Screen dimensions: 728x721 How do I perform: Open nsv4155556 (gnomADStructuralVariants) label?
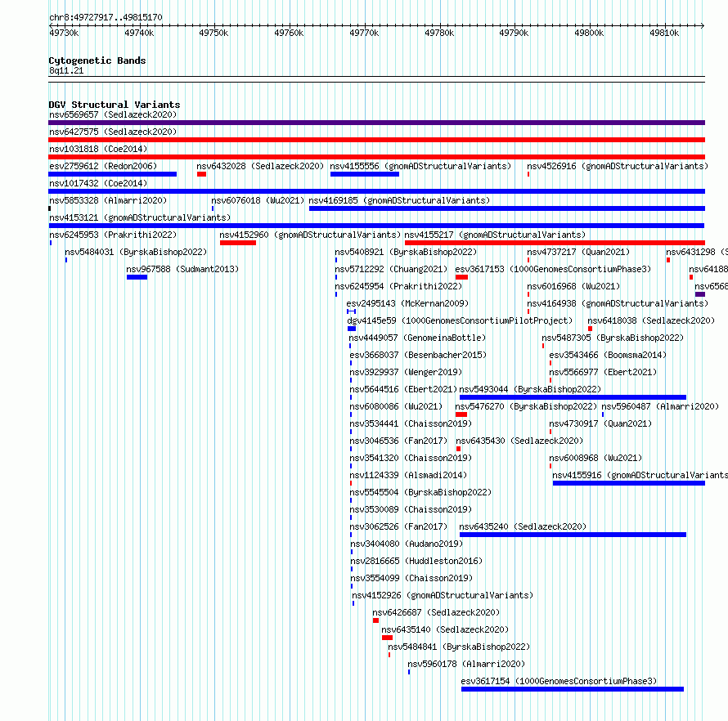420,166
